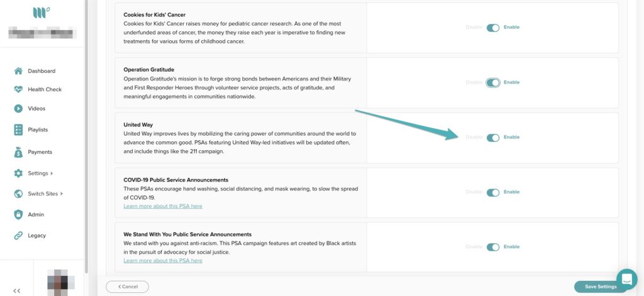Click the Cancel button

point(127,287)
